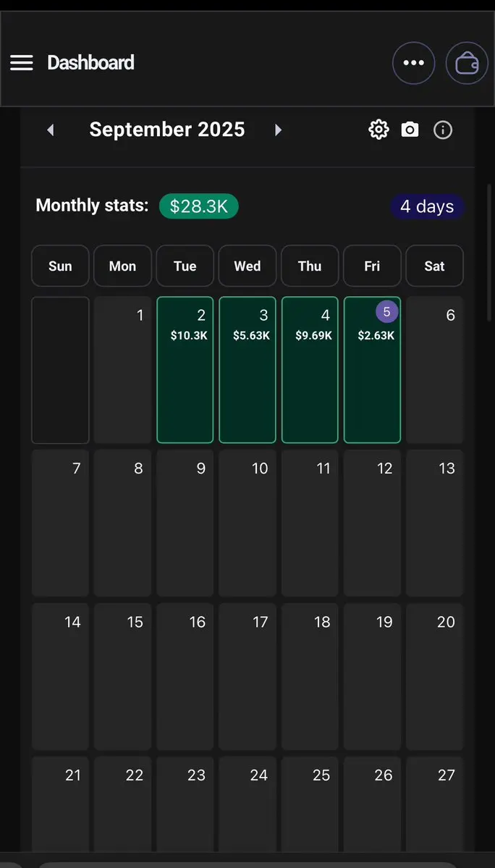Go to next month arrow

pyautogui.click(x=278, y=130)
